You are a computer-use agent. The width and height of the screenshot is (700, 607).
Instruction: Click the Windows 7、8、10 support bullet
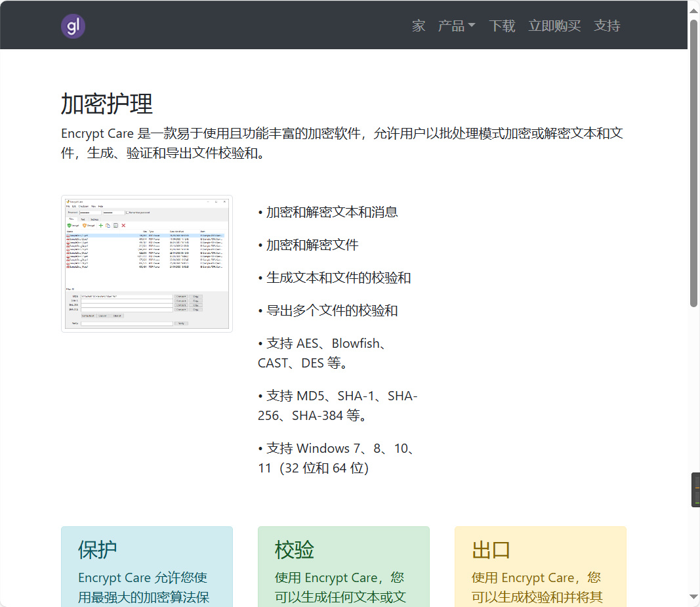click(x=337, y=458)
